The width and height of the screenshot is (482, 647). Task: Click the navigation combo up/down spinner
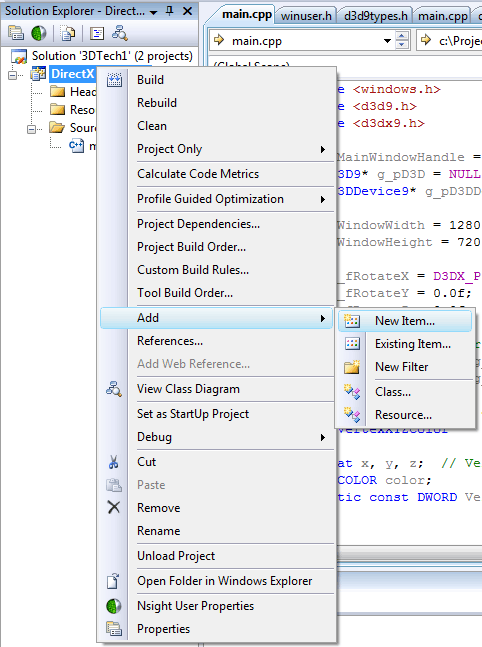[x=402, y=40]
